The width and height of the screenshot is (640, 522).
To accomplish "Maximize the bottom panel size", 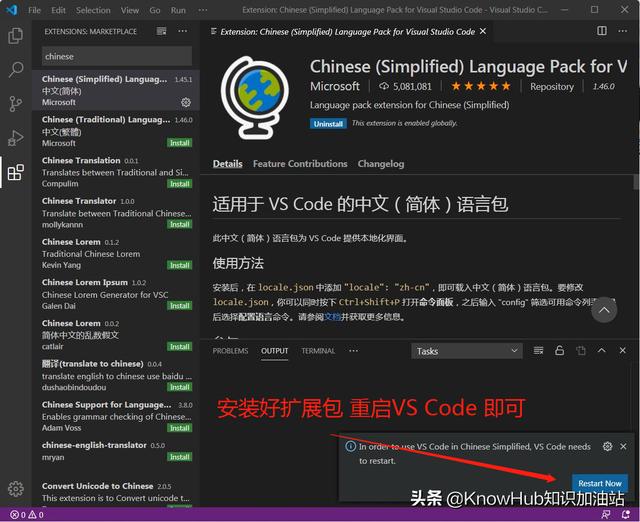I will (602, 351).
